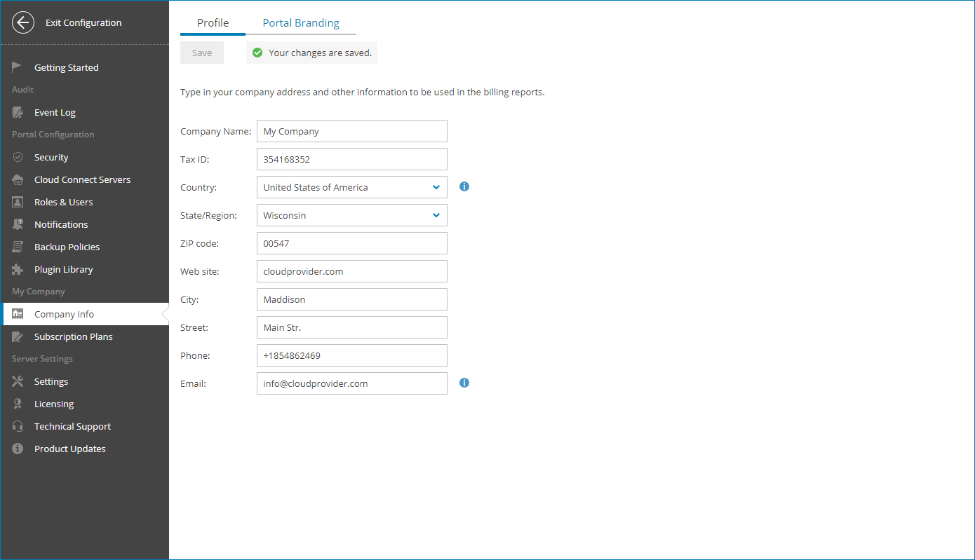The height and width of the screenshot is (560, 975).
Task: Click the Plugin Library puzzle icon
Action: click(x=18, y=269)
